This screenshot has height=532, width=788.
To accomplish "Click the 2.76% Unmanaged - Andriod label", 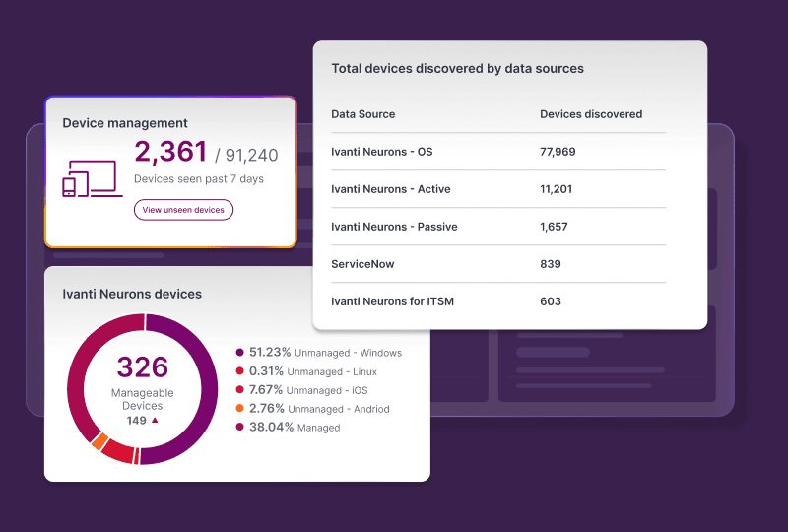I will click(319, 408).
